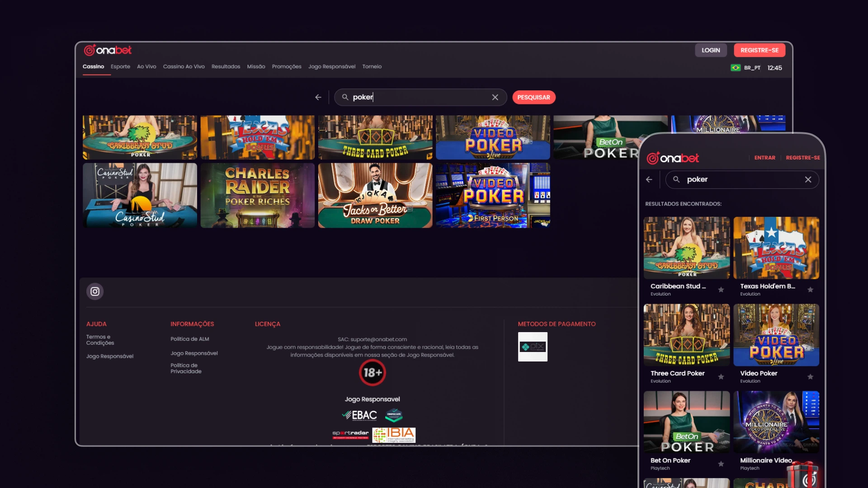Click the IBIA logo in footer

tap(394, 435)
